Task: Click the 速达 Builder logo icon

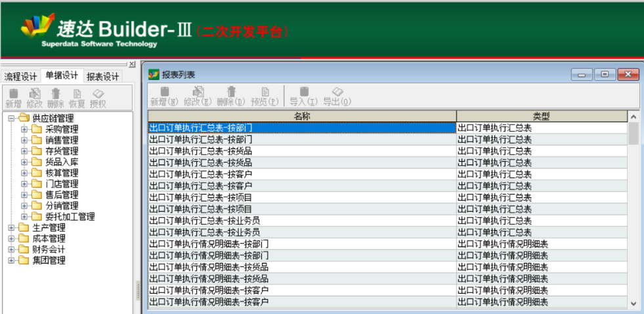Action: point(38,26)
